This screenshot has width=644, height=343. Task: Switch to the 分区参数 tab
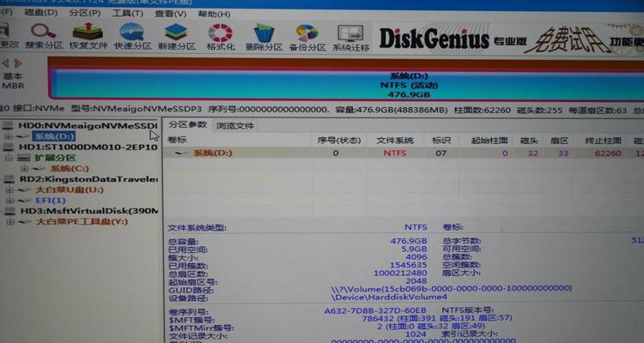point(188,124)
